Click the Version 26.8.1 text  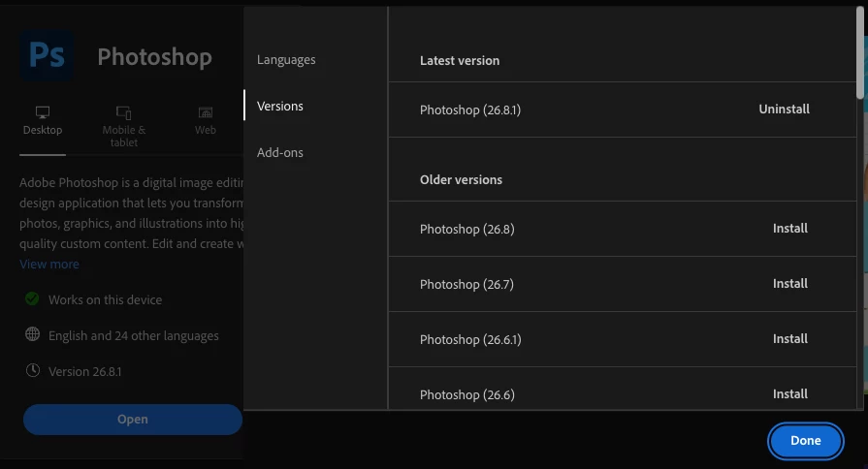[84, 372]
